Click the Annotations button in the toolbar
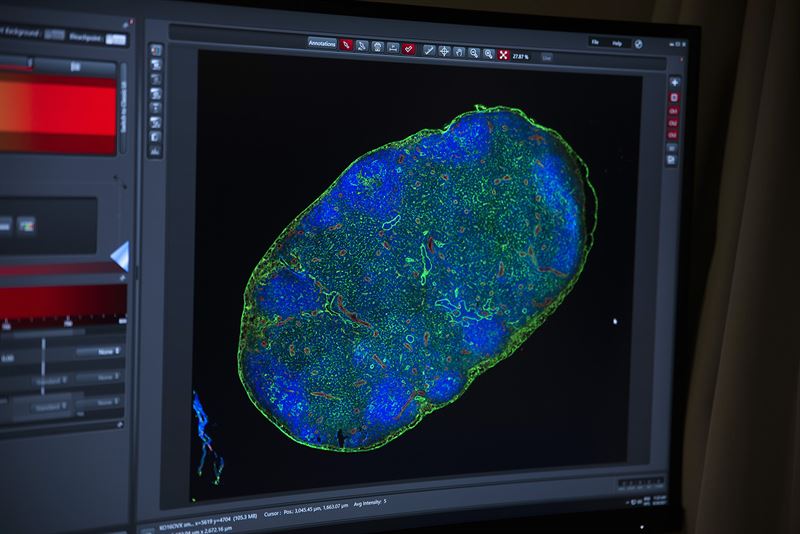The image size is (800, 534). tap(322, 44)
